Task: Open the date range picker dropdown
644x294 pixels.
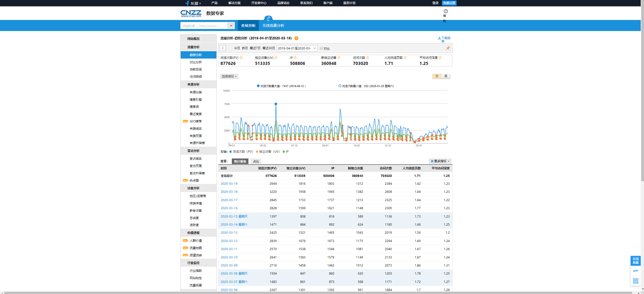Action: (297, 48)
